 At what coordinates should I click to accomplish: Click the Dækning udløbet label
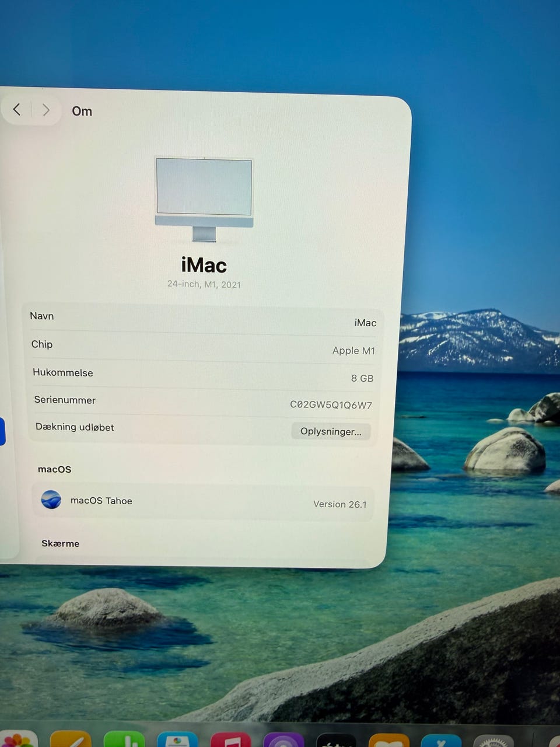75,427
